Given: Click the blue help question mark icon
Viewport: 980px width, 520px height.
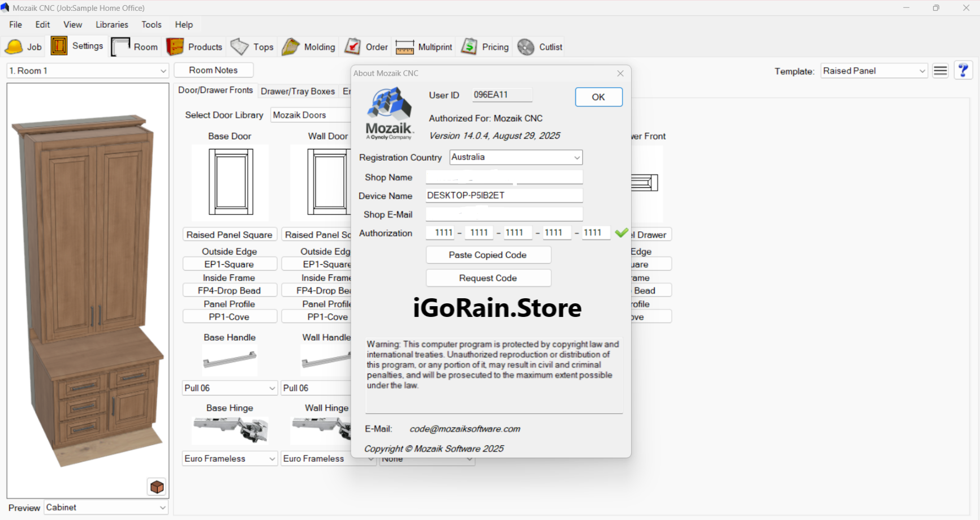Looking at the screenshot, I should click(963, 70).
